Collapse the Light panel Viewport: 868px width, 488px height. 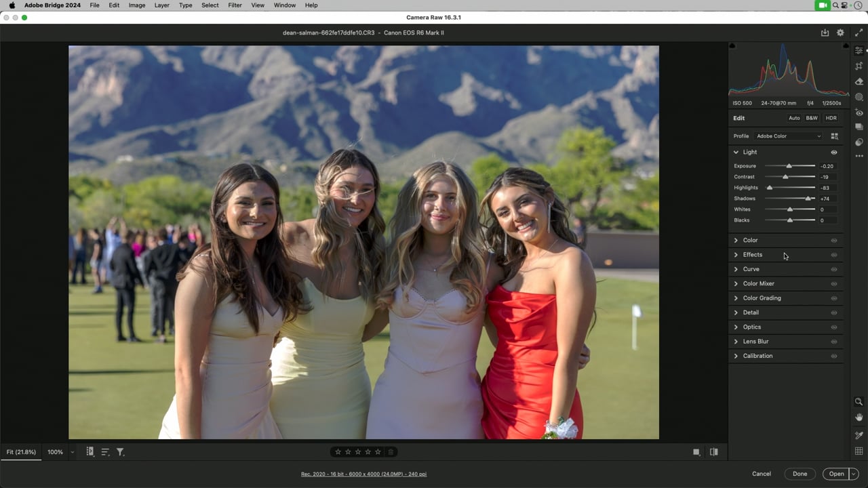736,152
